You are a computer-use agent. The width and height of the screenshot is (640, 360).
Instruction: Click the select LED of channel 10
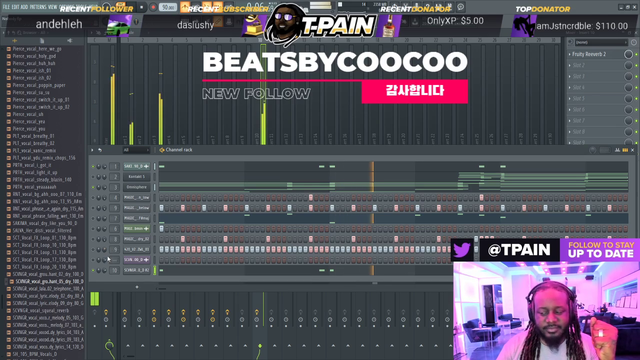(x=155, y=270)
